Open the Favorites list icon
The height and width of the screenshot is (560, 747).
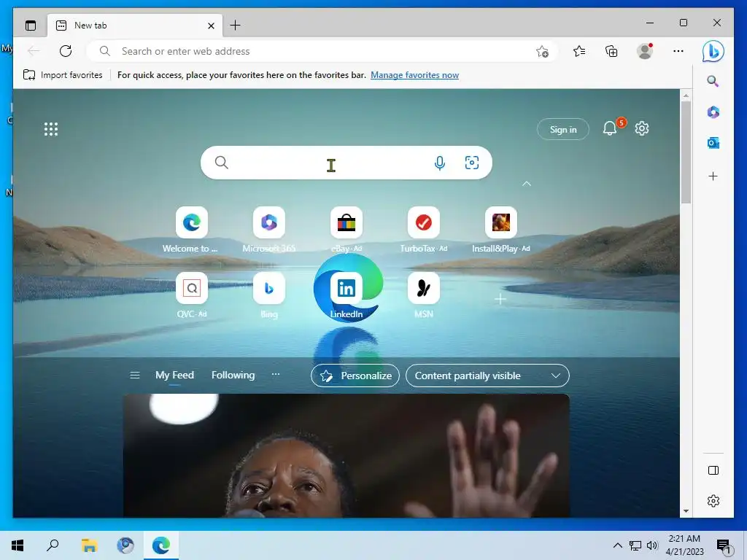579,51
